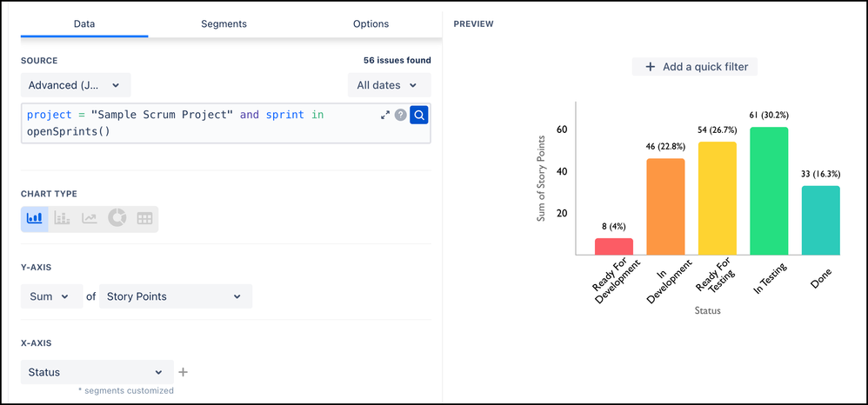The width and height of the screenshot is (868, 405).
Task: Click the SOURCE heading
Action: tap(39, 61)
